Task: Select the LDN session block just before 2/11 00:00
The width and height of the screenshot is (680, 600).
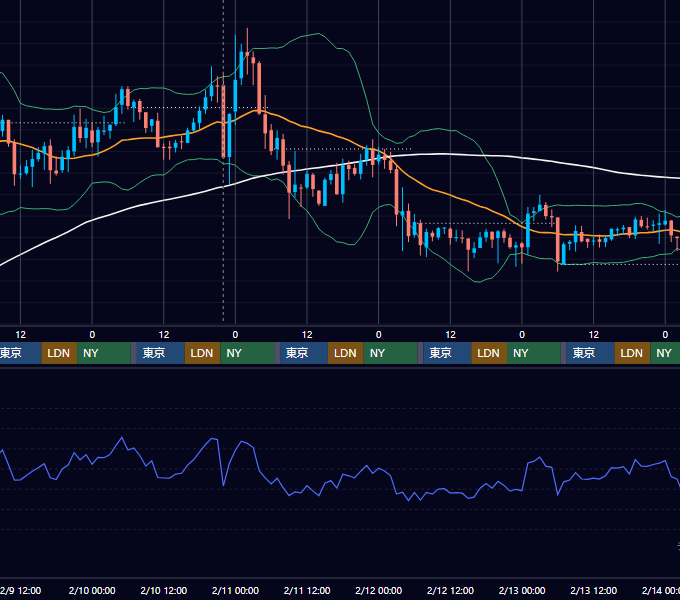Action: click(203, 353)
